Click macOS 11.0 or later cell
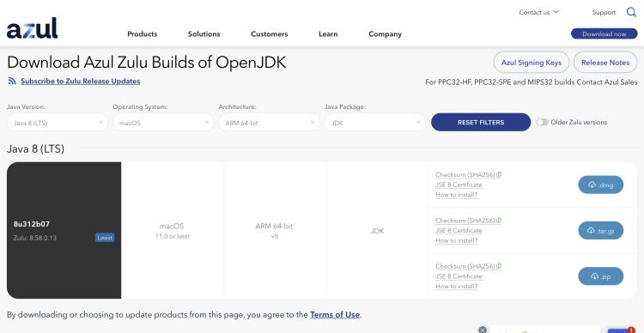644x333 pixels. pyautogui.click(x=172, y=230)
